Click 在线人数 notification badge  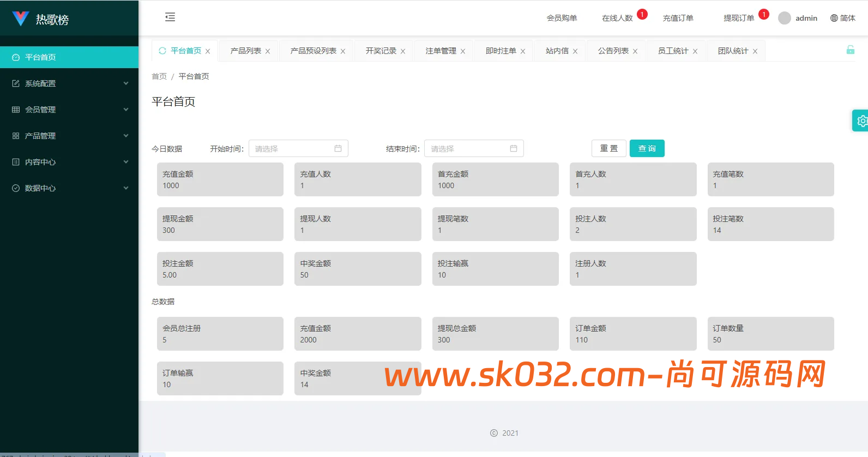(642, 14)
